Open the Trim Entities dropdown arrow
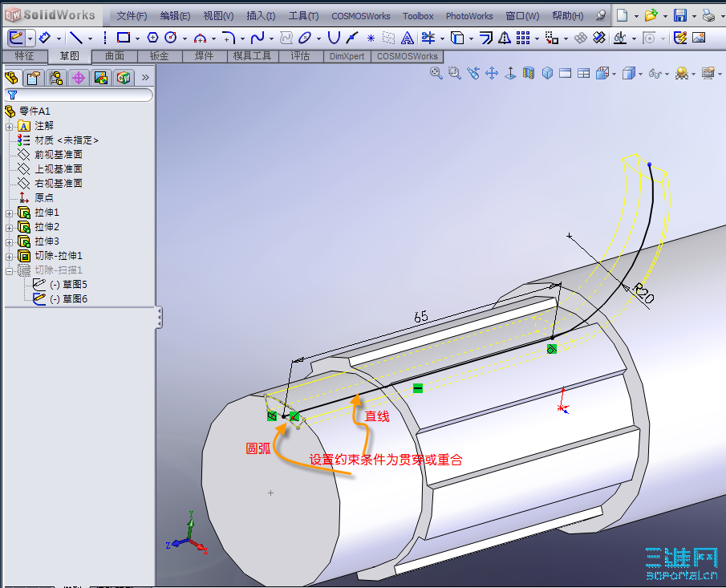Screen dimensions: 726x588 pyautogui.click(x=443, y=39)
